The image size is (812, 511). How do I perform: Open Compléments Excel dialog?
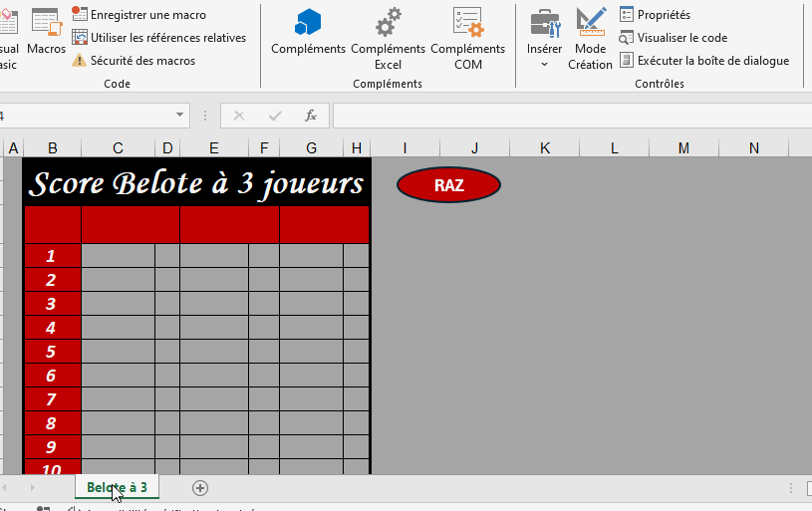pyautogui.click(x=388, y=38)
